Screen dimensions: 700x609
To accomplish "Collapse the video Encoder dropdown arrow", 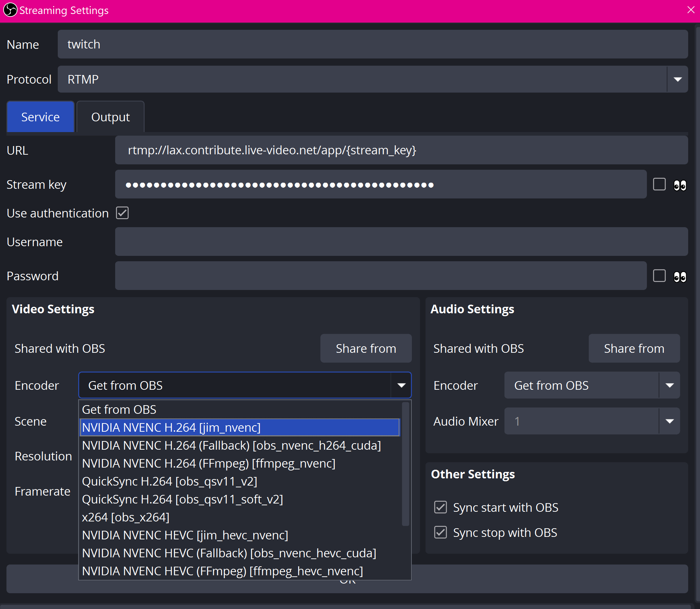I will click(401, 385).
